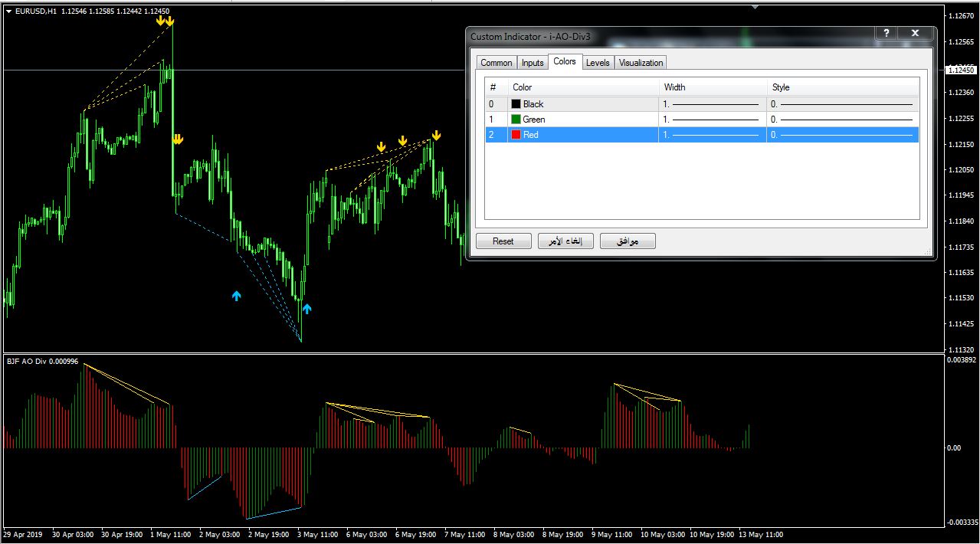Click the double yellow arrow above the highest peak
This screenshot has height=544, width=980.
click(x=165, y=21)
